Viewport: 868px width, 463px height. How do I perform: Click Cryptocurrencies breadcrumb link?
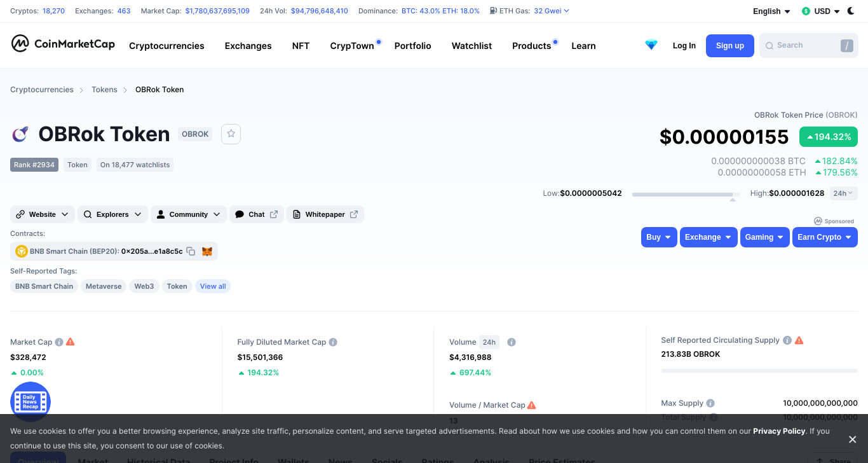tap(42, 90)
